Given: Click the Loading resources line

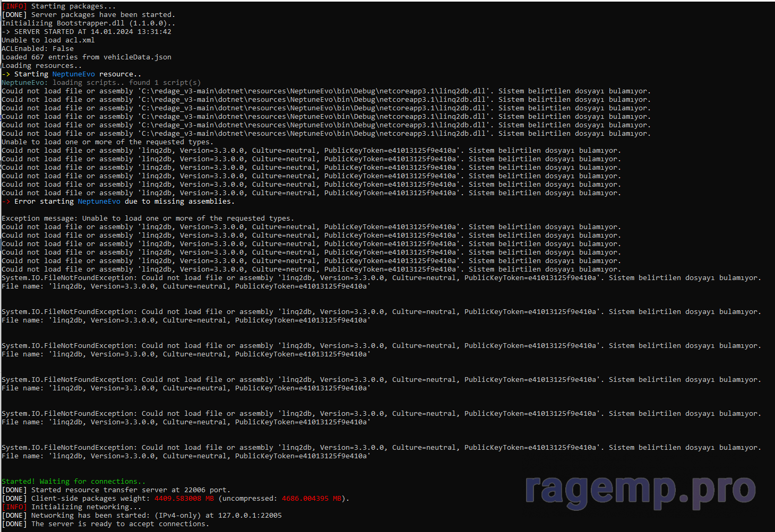Looking at the screenshot, I should 42,66.
